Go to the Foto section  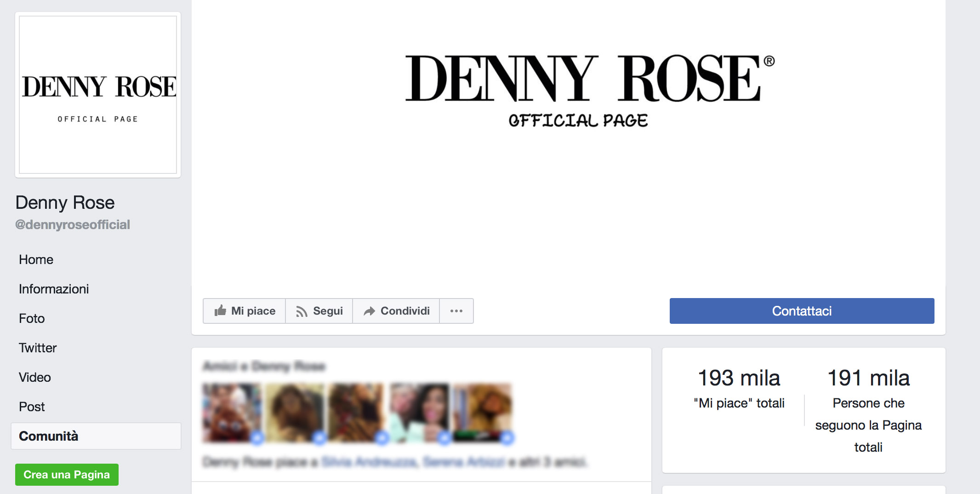coord(32,318)
